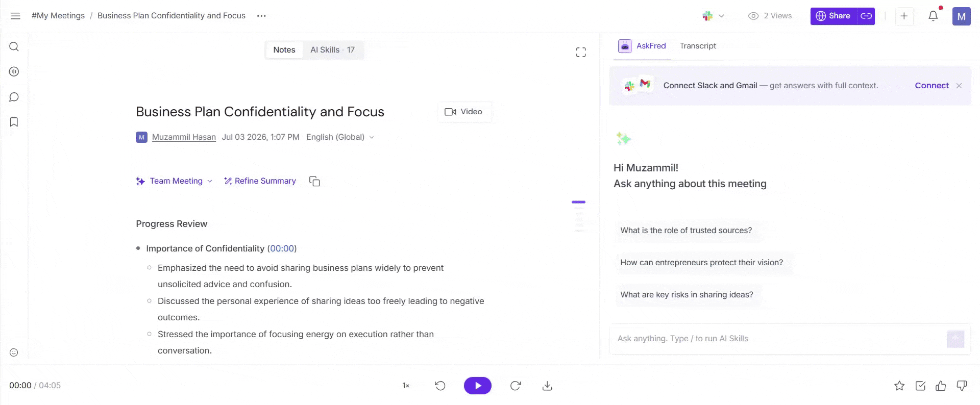This screenshot has width=980, height=405.
Task: Give the summary a thumbs up
Action: [x=941, y=386]
